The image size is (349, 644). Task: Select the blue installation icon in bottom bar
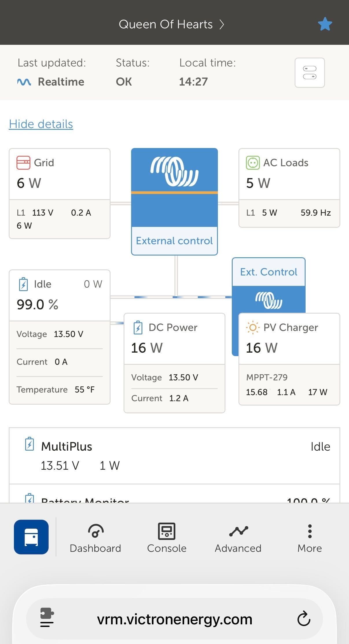click(x=31, y=537)
